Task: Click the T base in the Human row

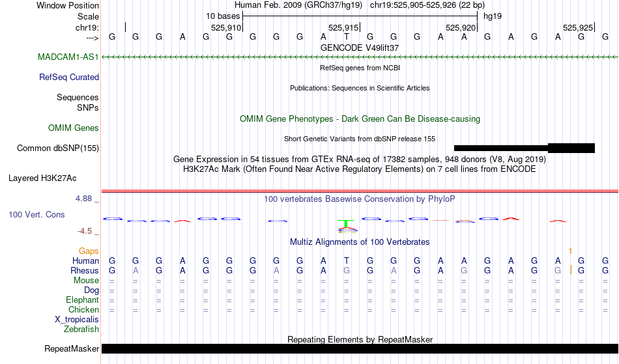Action: click(346, 260)
